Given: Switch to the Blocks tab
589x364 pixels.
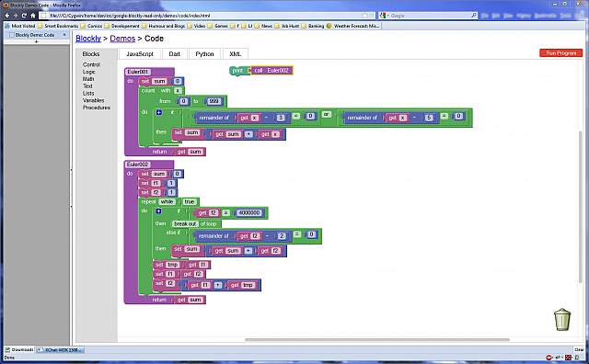Looking at the screenshot, I should click(x=91, y=54).
